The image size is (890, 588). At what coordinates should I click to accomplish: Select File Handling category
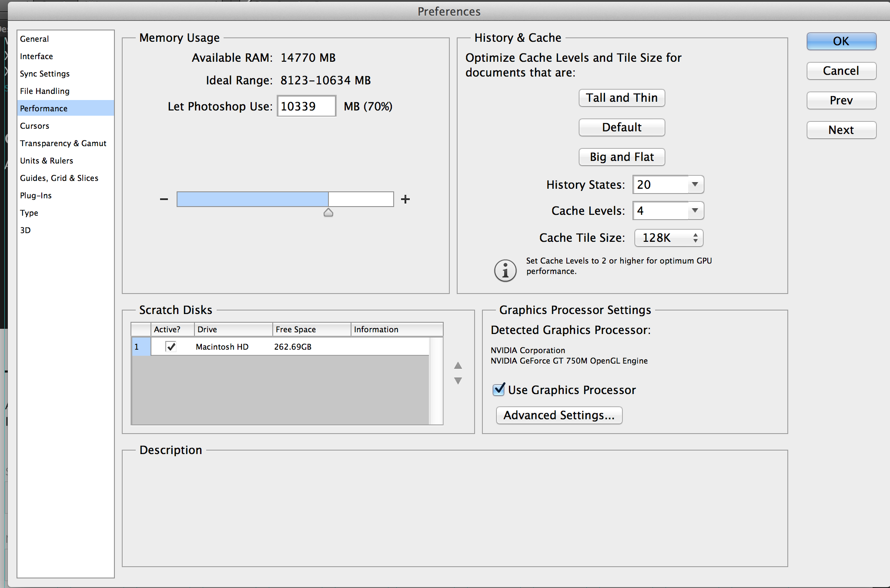click(65, 91)
